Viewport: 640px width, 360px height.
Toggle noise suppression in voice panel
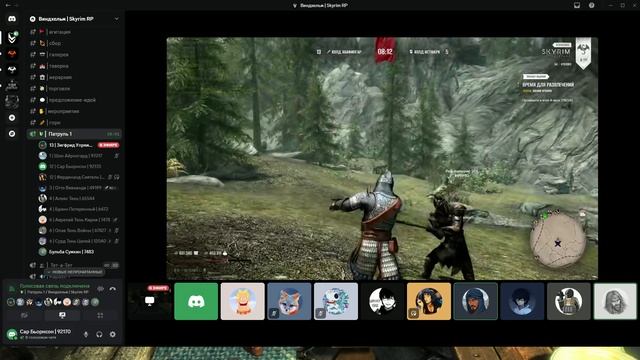(x=100, y=289)
